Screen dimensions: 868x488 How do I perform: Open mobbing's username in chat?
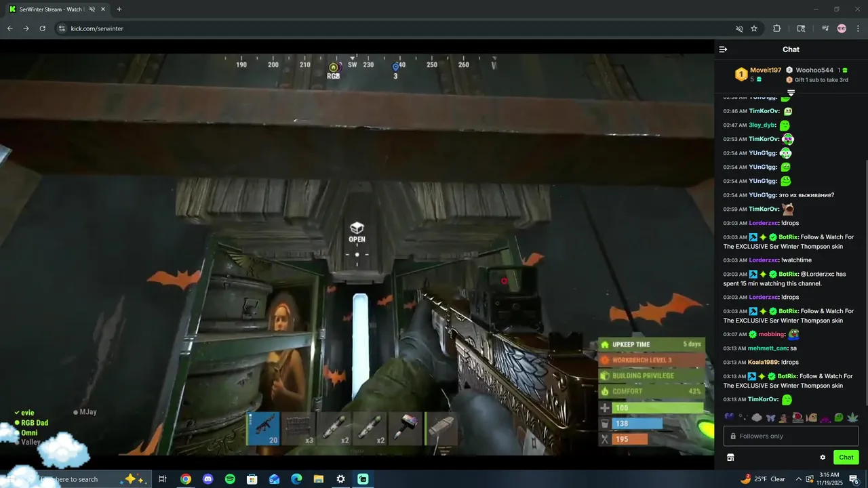click(x=772, y=334)
